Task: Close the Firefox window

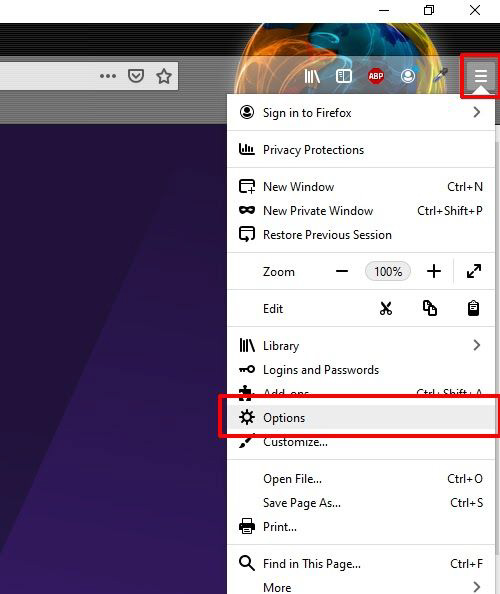Action: [475, 10]
